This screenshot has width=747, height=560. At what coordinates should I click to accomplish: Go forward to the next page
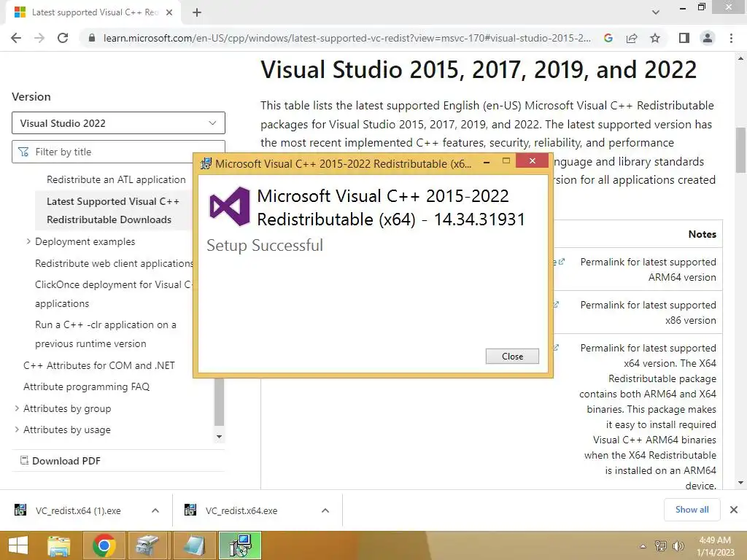[39, 38]
